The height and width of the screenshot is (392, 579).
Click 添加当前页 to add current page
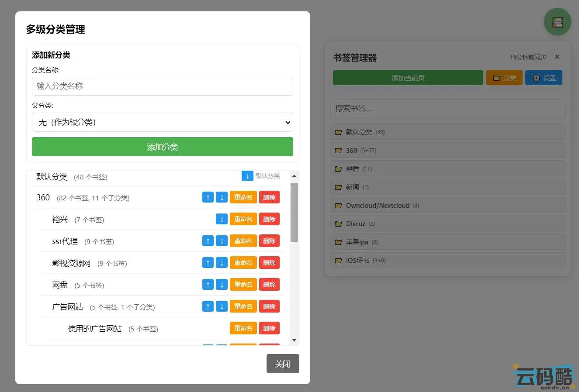tap(408, 77)
